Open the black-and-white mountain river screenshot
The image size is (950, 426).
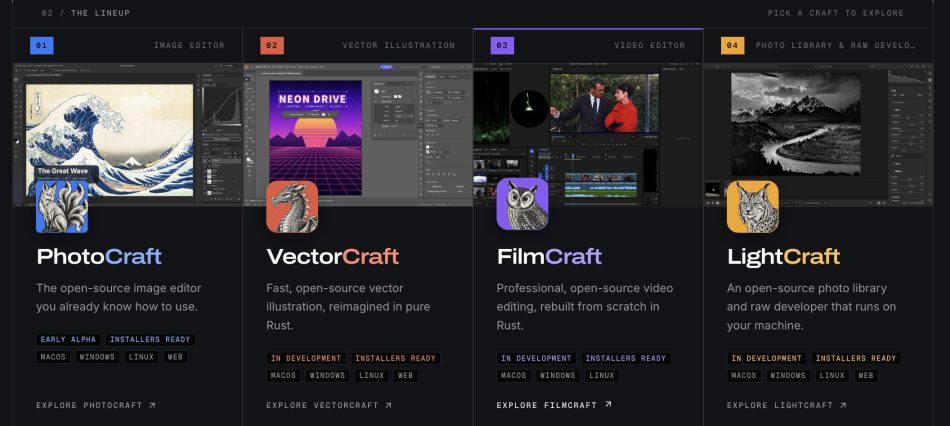[819, 135]
